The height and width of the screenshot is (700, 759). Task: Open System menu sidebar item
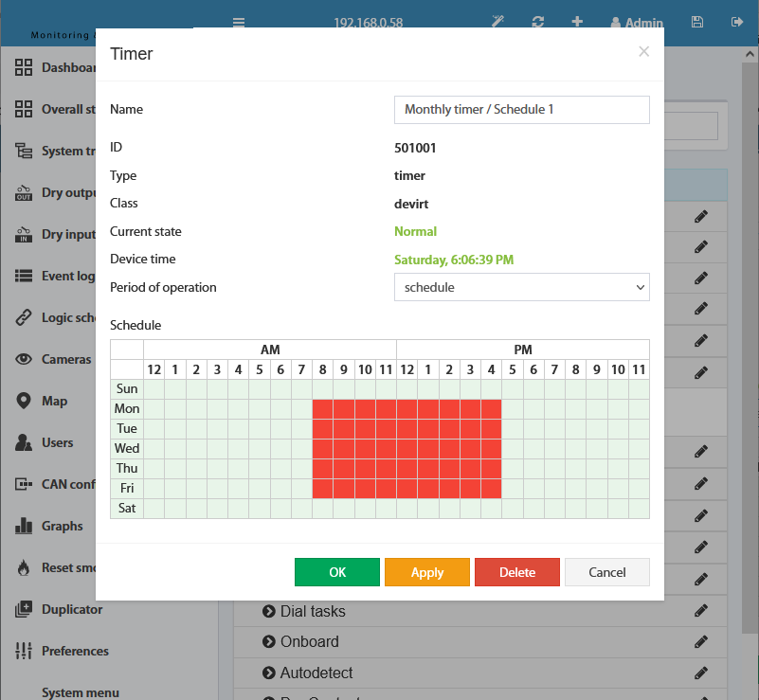click(81, 692)
